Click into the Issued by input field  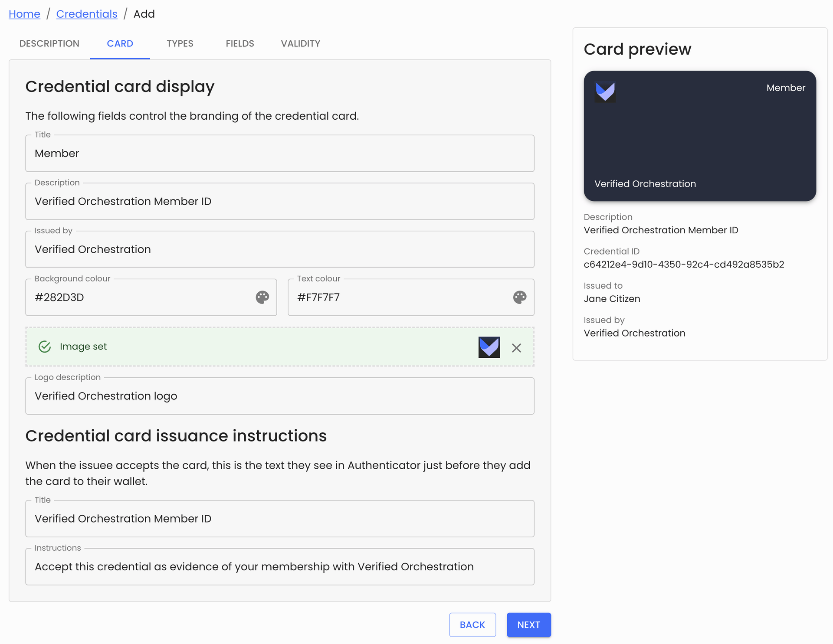279,249
